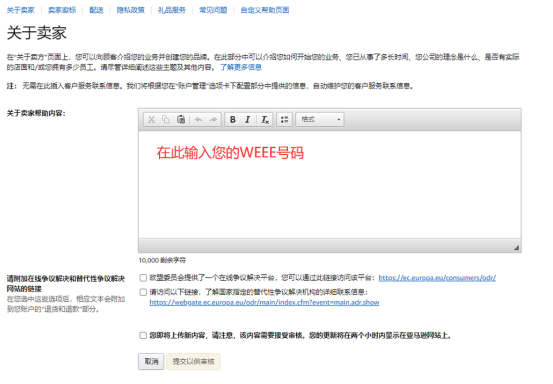553x384 pixels.
Task: Open the 常见问题 tab
Action: pos(213,10)
